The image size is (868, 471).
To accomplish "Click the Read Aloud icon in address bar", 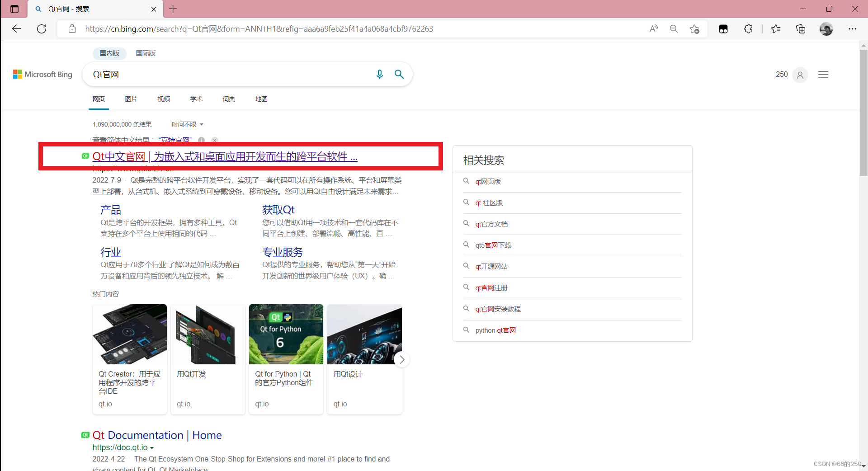I will pyautogui.click(x=654, y=28).
